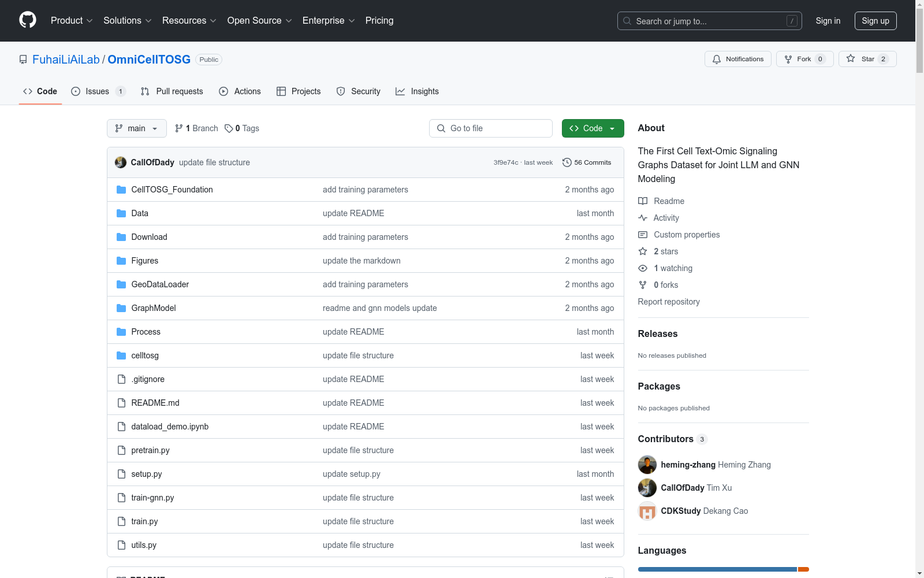This screenshot has height=578, width=924.
Task: Click the Notifications button
Action: [738, 59]
